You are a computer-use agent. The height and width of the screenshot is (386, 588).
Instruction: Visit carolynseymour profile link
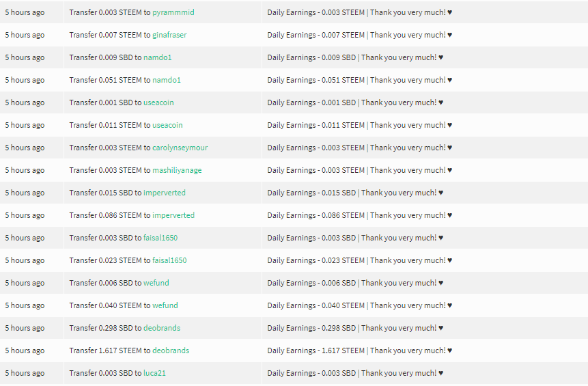click(180, 148)
